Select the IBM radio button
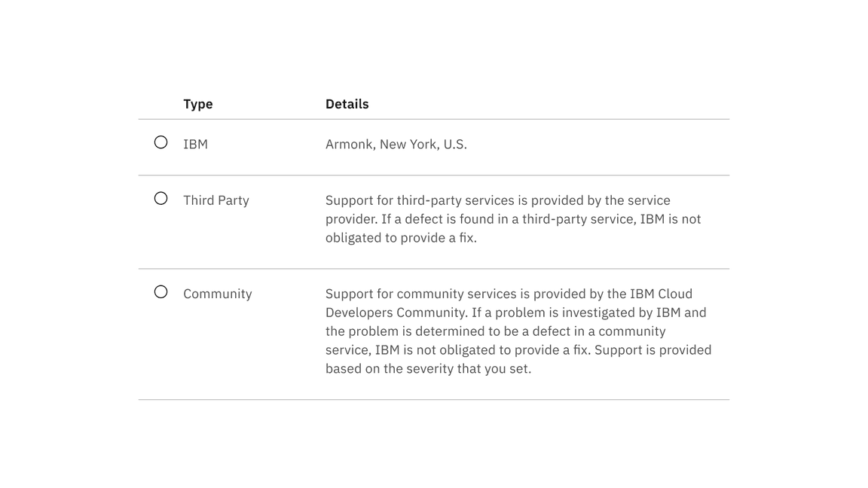Viewport: 868px width, 488px height. (160, 142)
